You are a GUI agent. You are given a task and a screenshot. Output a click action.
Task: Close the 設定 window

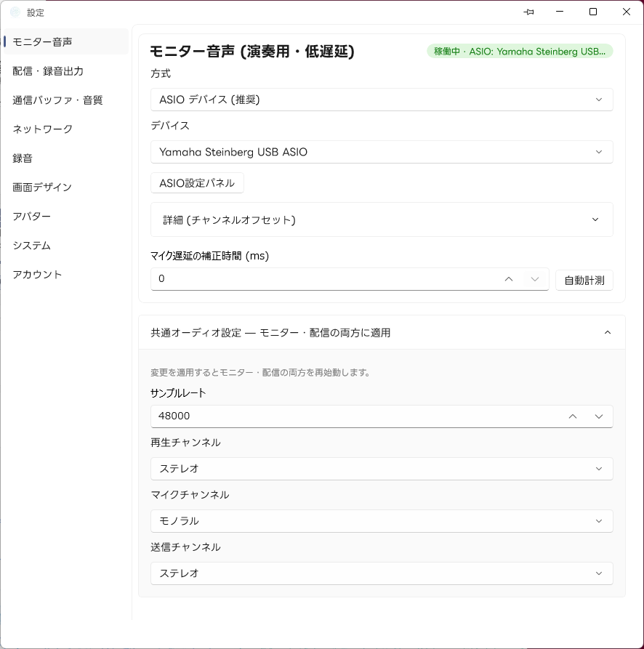coord(627,12)
